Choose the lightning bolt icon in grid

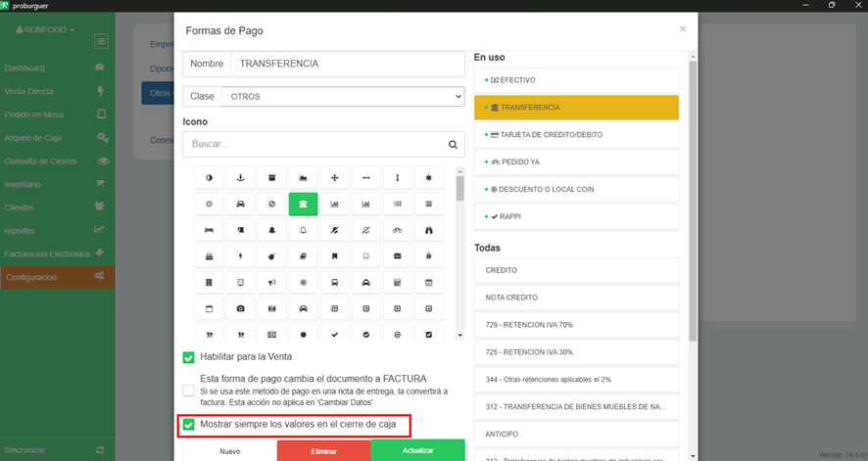pos(240,256)
